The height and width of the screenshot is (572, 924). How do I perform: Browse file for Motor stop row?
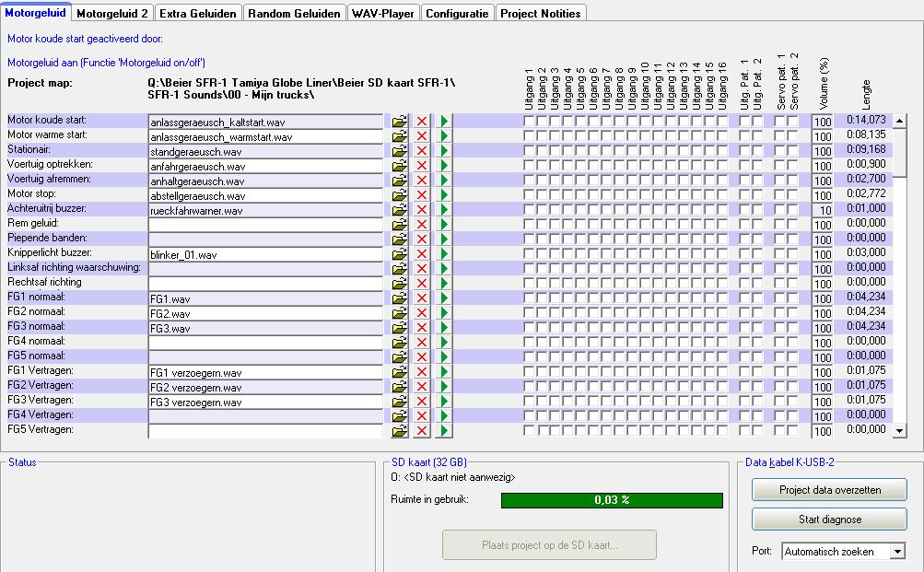(400, 195)
